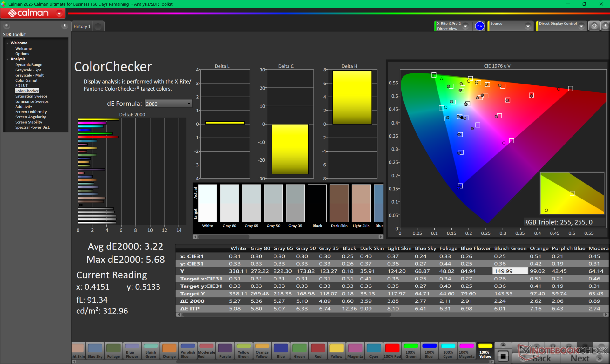Click the Back button
The image size is (610, 364).
[541, 358]
